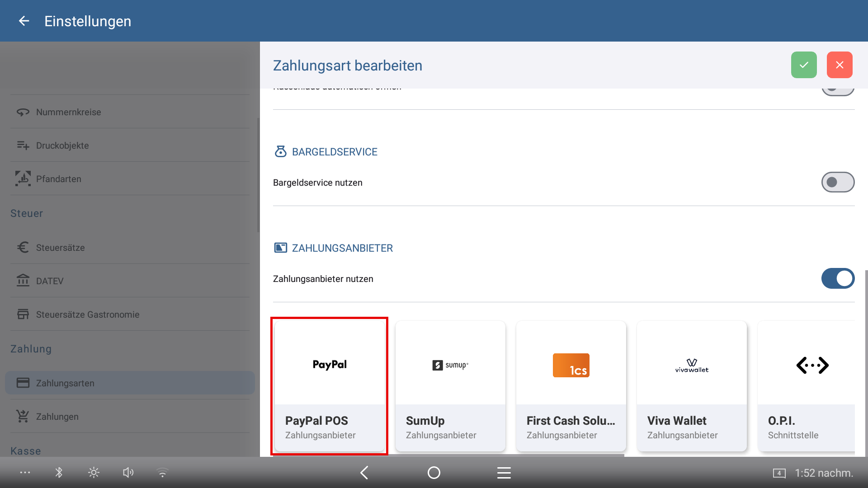Open Druckobjekte settings
The width and height of the screenshot is (868, 488).
tap(130, 145)
